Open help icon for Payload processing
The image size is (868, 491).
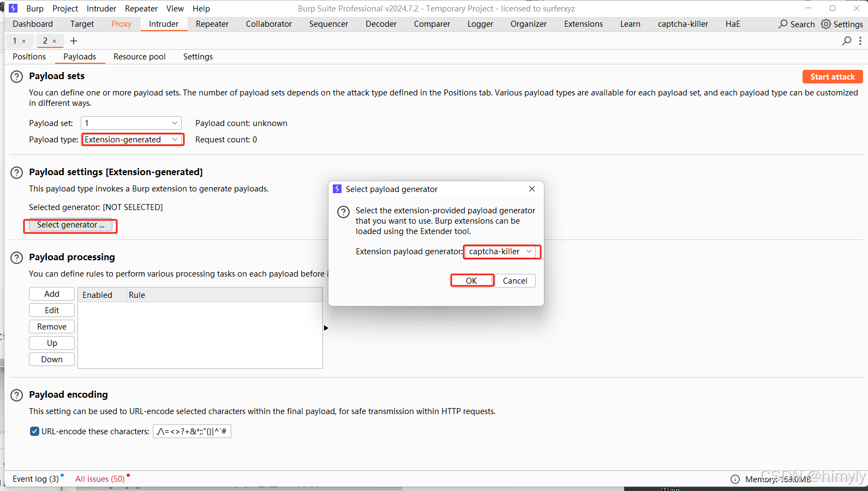click(17, 258)
